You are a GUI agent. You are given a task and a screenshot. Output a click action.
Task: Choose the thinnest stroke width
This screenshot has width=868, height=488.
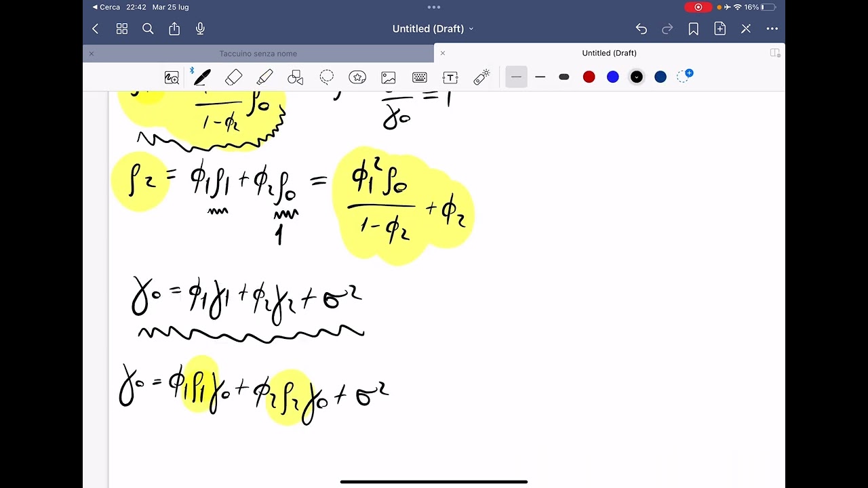pos(516,77)
